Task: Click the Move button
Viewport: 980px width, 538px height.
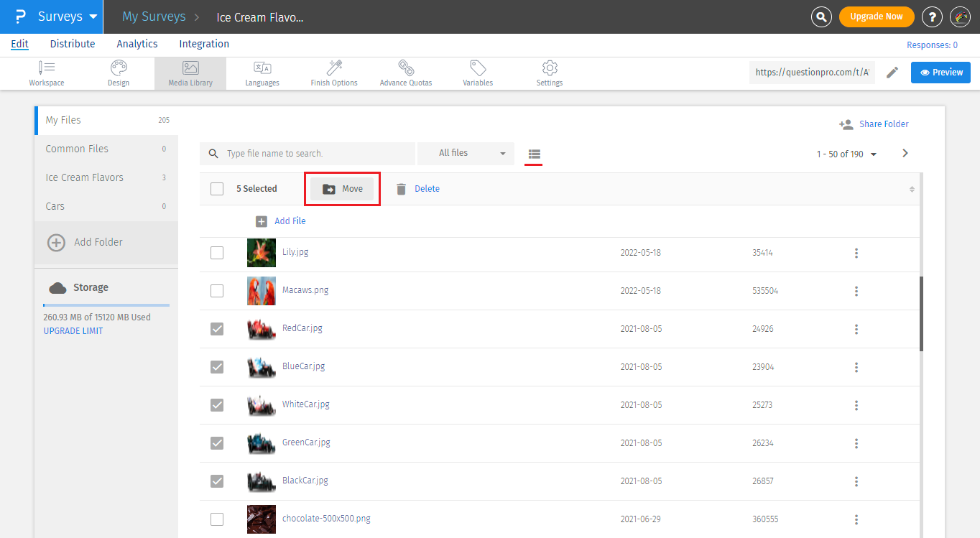Action: click(342, 189)
